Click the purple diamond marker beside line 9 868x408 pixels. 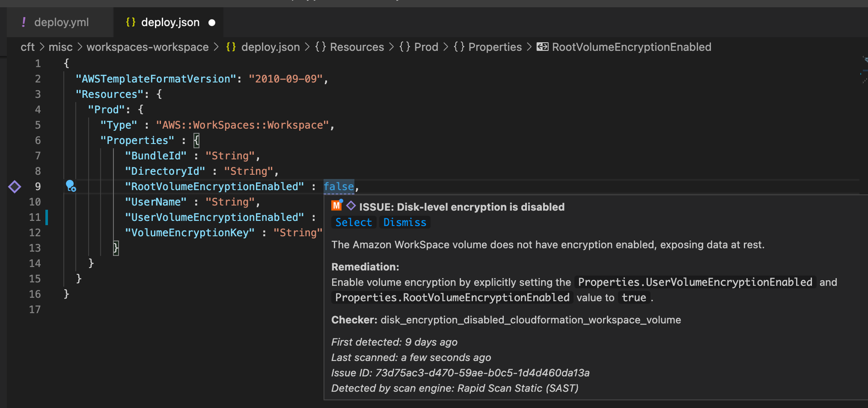[14, 187]
